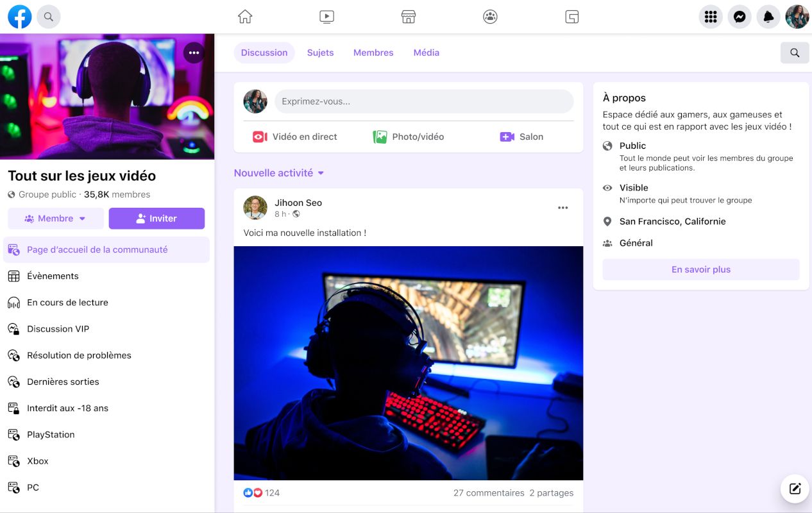Open Résolution de problèmes channel
Screen dimensions: 812x513
pyautogui.click(x=106, y=355)
